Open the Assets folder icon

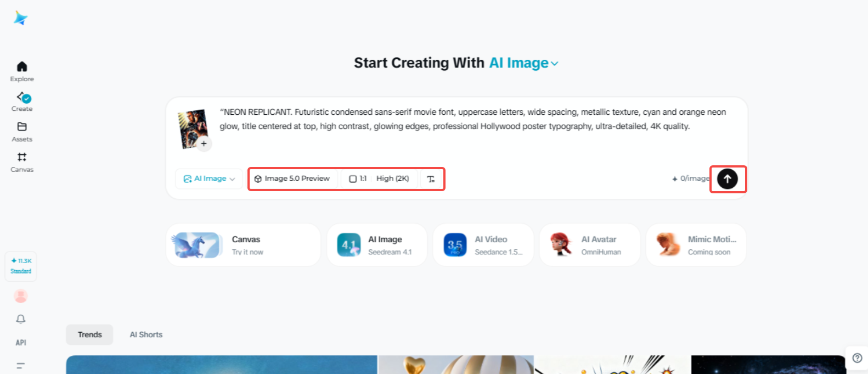(x=22, y=127)
